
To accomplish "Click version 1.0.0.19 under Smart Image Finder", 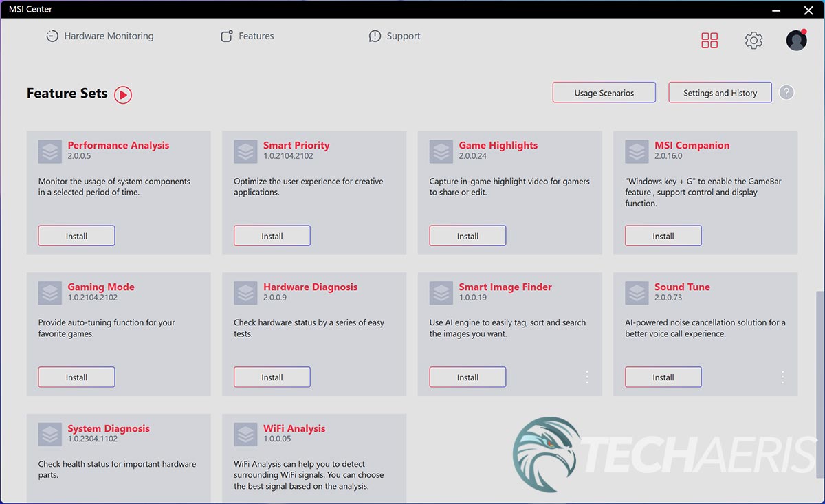I will (x=473, y=298).
